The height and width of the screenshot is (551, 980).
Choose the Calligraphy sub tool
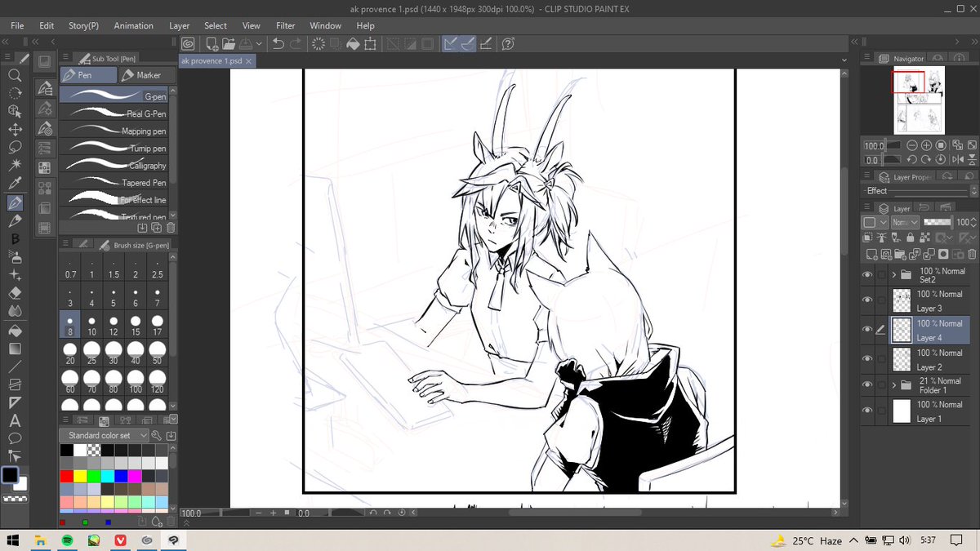click(114, 165)
